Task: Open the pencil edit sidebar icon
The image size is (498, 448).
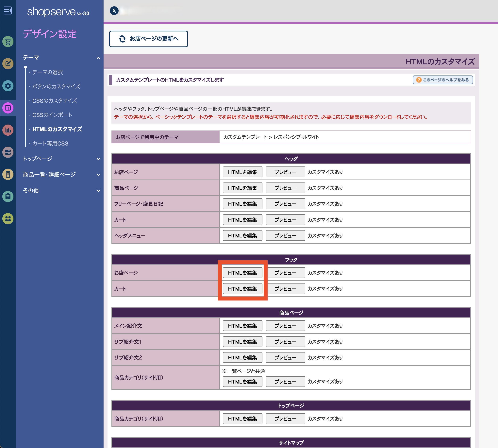Action: 8,64
